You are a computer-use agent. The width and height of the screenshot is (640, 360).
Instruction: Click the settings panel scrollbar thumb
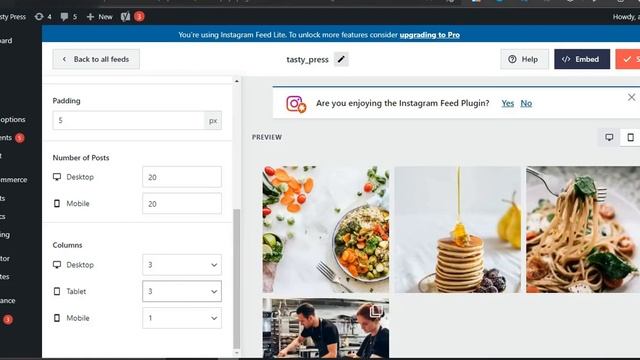click(x=237, y=278)
